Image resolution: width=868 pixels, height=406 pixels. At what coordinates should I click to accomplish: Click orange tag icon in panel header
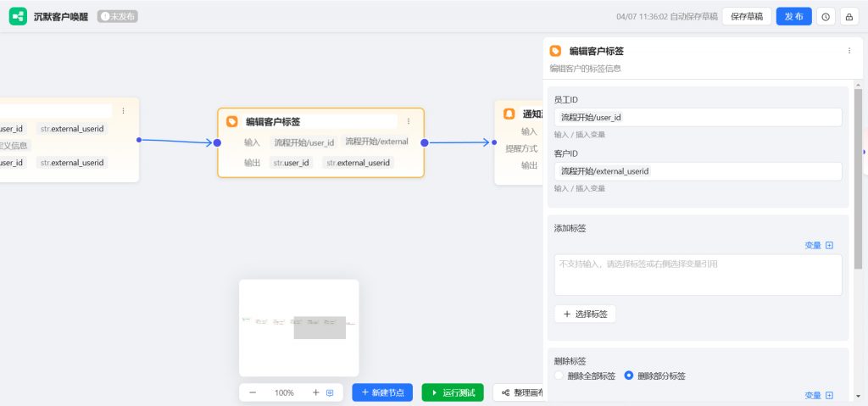pos(555,51)
